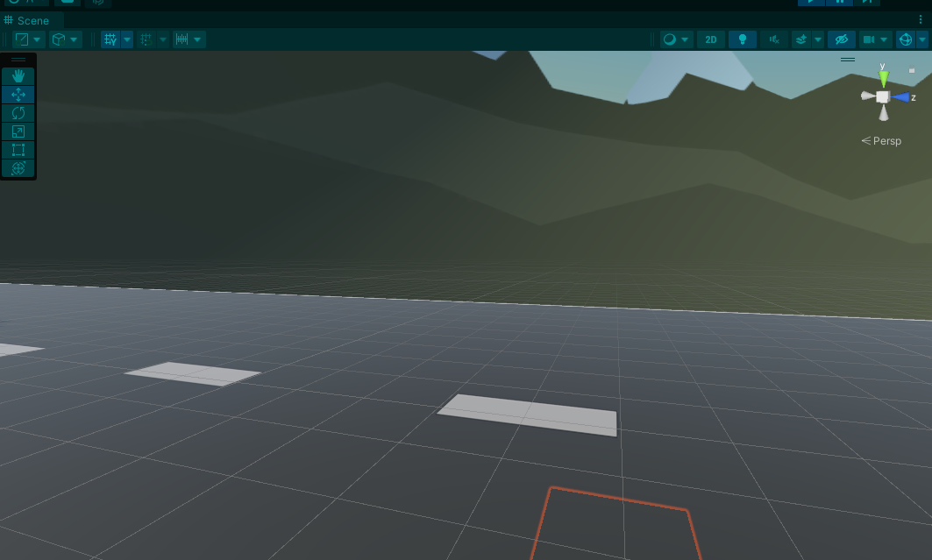The image size is (932, 560).
Task: Select the Rect transform tool
Action: (18, 150)
